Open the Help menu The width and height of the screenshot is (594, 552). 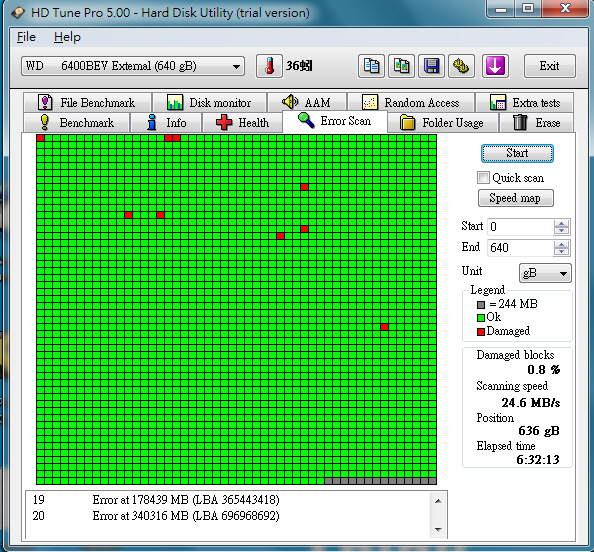(x=67, y=37)
